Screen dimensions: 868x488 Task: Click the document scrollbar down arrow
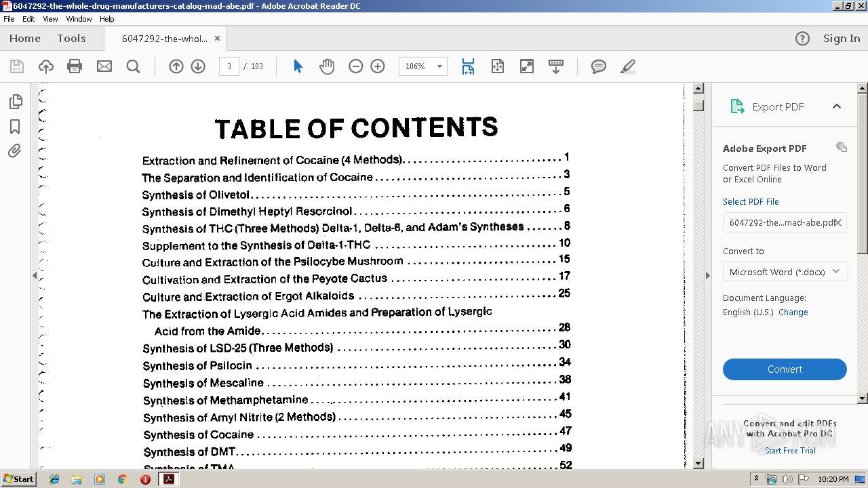point(698,464)
